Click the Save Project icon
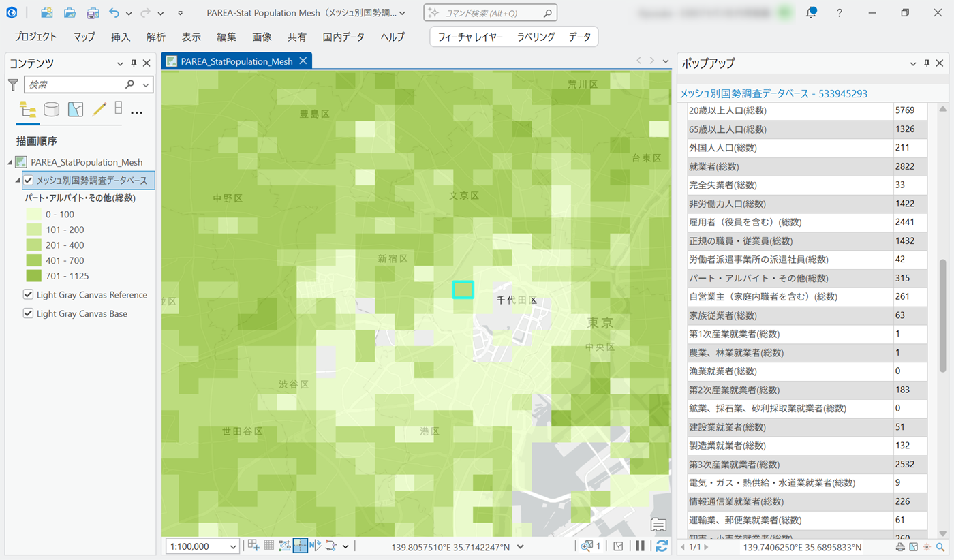The image size is (954, 560). [x=92, y=13]
